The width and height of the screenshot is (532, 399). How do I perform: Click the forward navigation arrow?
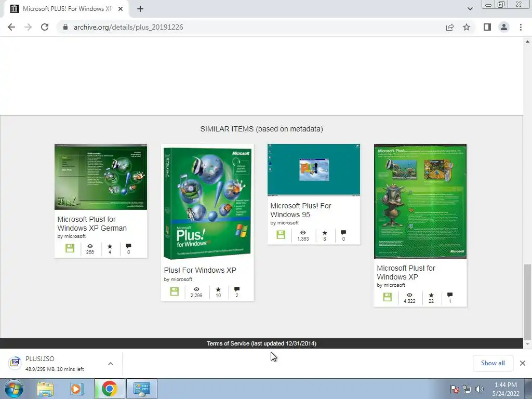[28, 27]
